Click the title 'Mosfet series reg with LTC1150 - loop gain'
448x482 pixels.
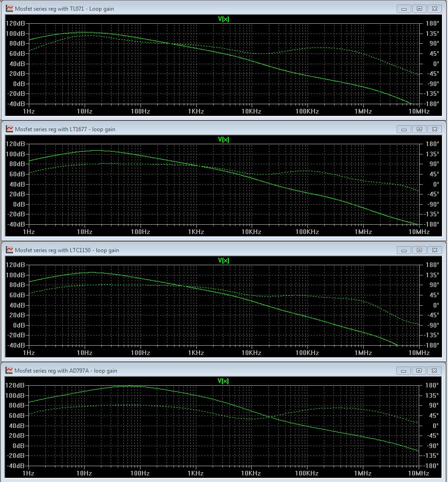point(67,250)
